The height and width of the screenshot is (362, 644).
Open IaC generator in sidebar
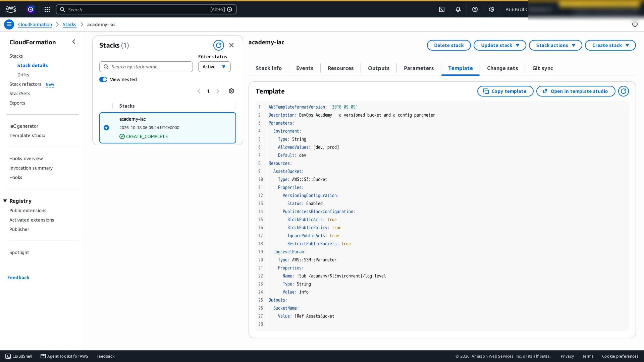(24, 126)
